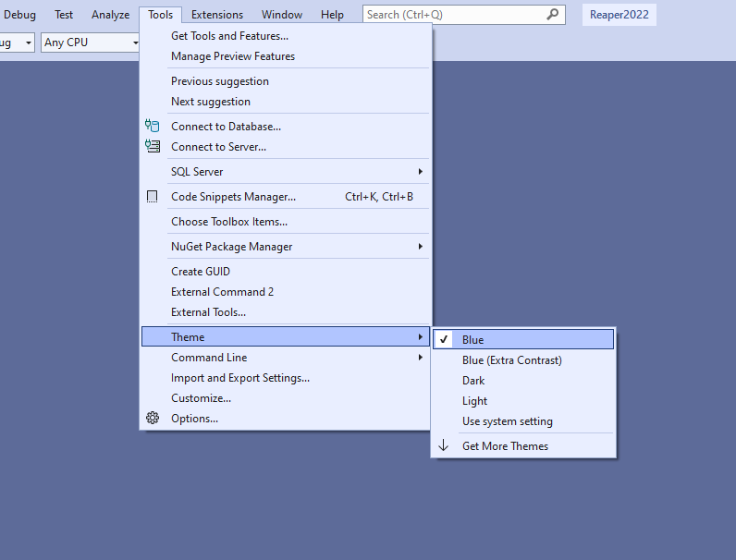Choose Import and Export Settings
Image resolution: width=736 pixels, height=560 pixels.
pyautogui.click(x=286, y=378)
